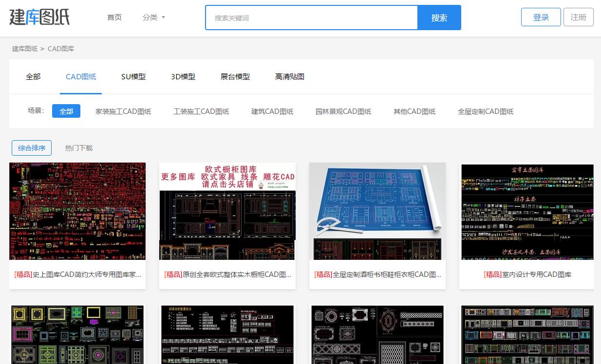601x364 pixels.
Task: Select the 园林景观CAD图纸 filter
Action: click(343, 111)
